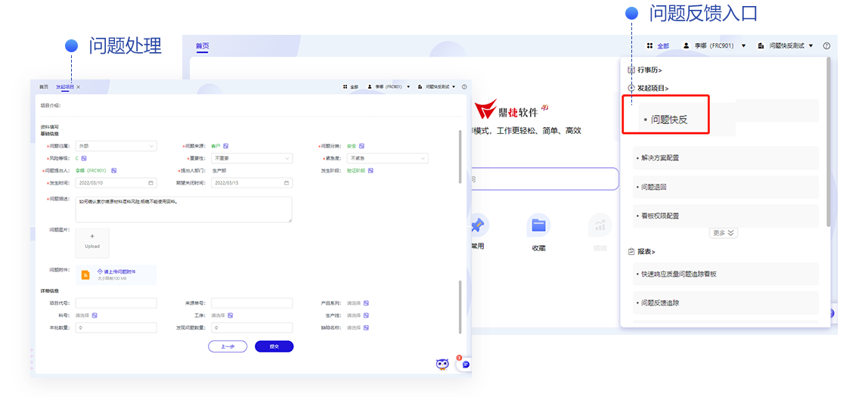Expand the 重要性 dropdown showing 不重要
The width and height of the screenshot is (868, 397).
[x=252, y=159]
